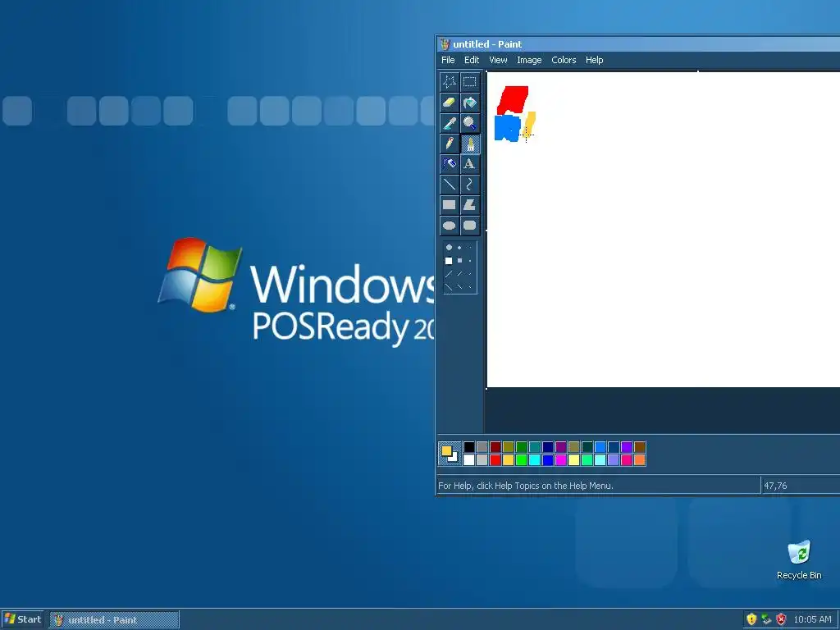
Task: Select the navy blue color swatch
Action: 547,447
